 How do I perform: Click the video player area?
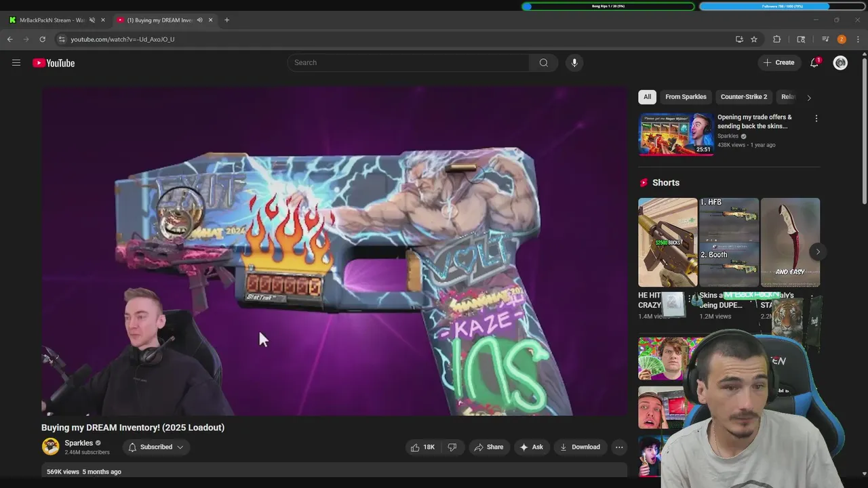click(334, 250)
